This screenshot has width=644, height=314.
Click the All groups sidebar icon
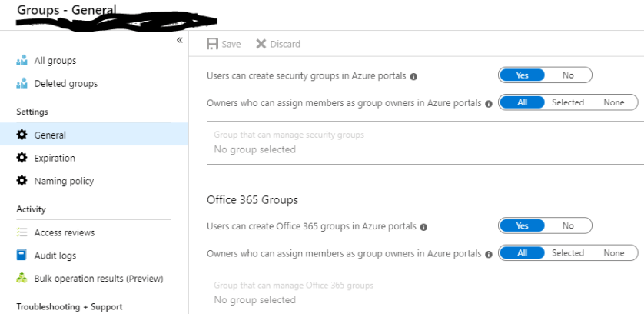click(x=22, y=61)
